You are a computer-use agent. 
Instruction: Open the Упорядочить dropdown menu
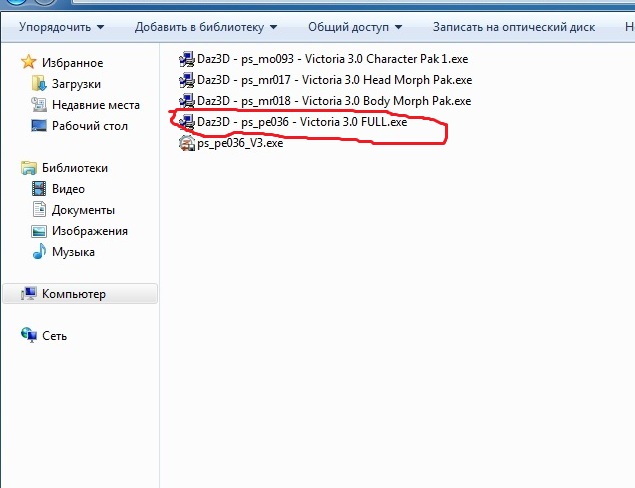(x=62, y=27)
